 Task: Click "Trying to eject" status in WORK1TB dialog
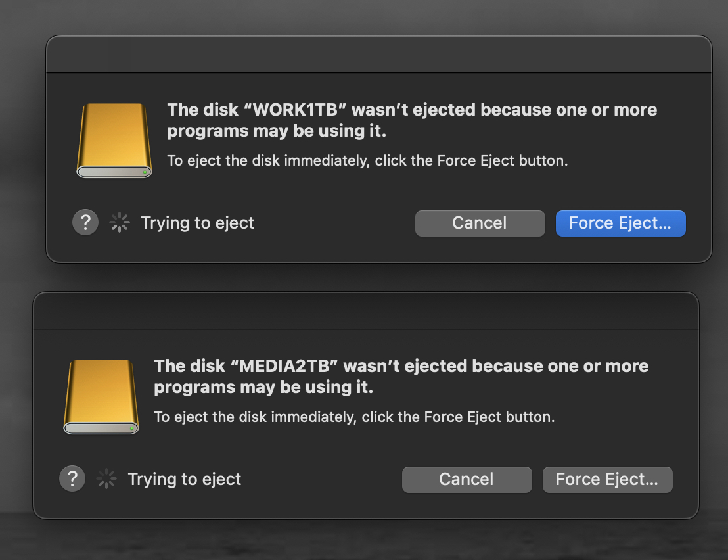[x=198, y=223]
